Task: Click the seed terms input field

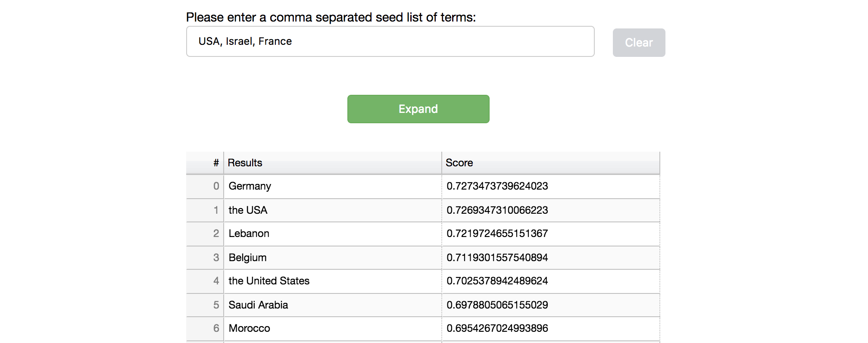Action: click(390, 41)
